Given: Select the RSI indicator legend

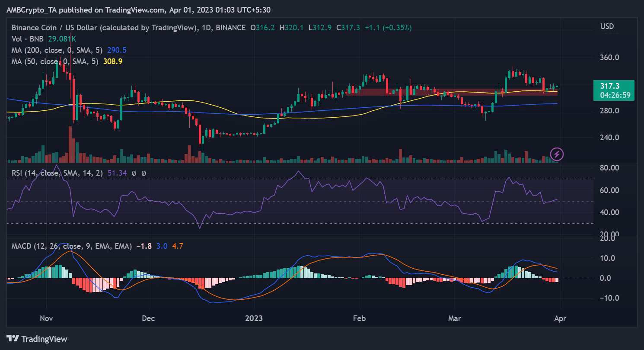Looking at the screenshot, I should 78,173.
